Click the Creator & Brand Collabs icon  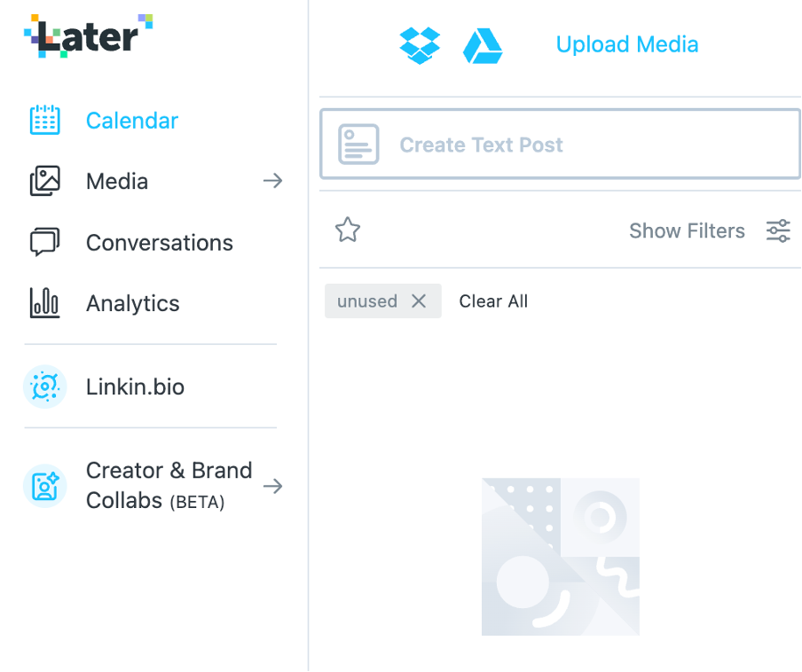45,486
